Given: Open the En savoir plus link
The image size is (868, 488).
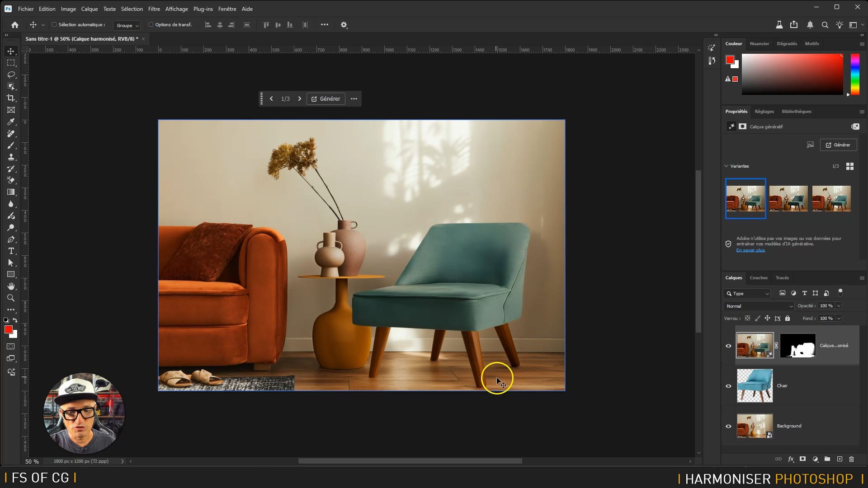Looking at the screenshot, I should coord(750,250).
